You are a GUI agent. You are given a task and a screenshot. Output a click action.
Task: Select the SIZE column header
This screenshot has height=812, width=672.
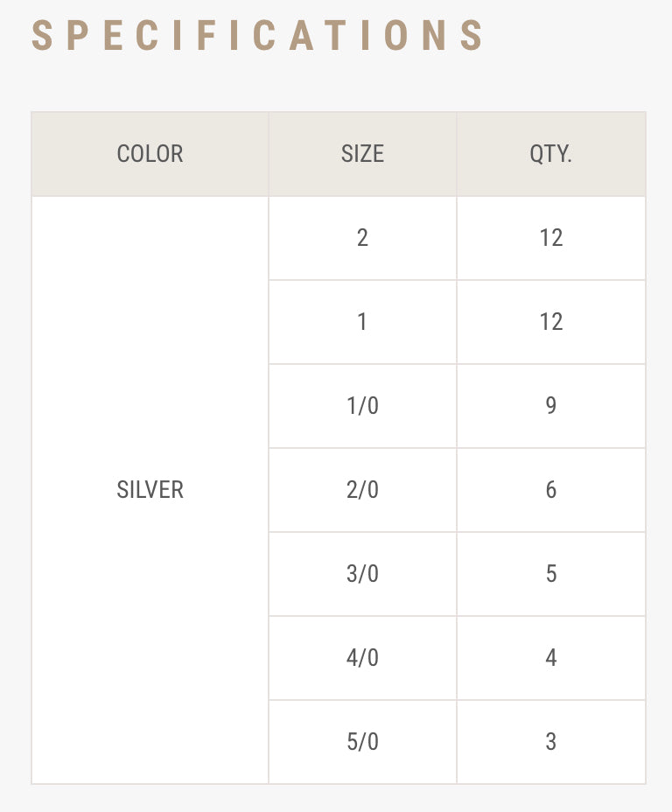click(362, 154)
